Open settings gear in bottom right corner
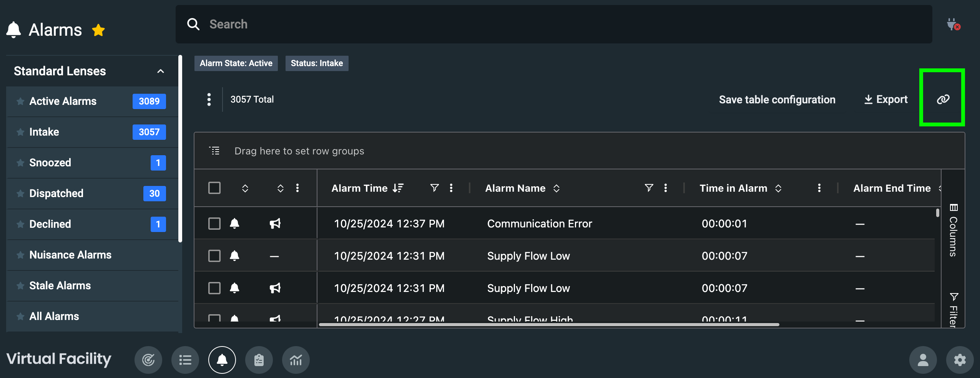The height and width of the screenshot is (378, 980). point(960,360)
